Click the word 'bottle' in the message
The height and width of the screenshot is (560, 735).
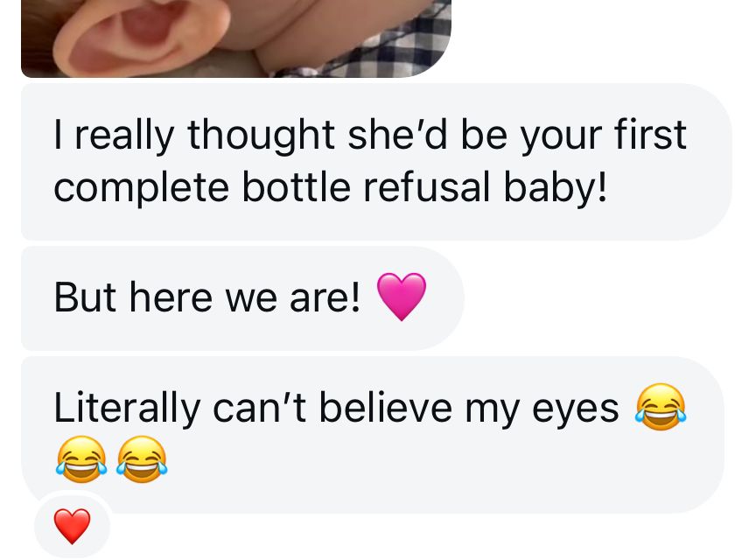[297, 187]
